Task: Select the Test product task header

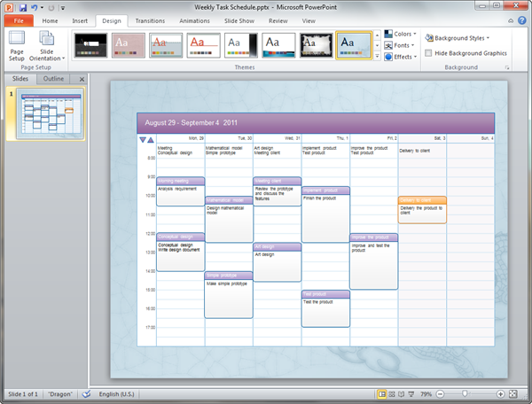Action: 325,294
